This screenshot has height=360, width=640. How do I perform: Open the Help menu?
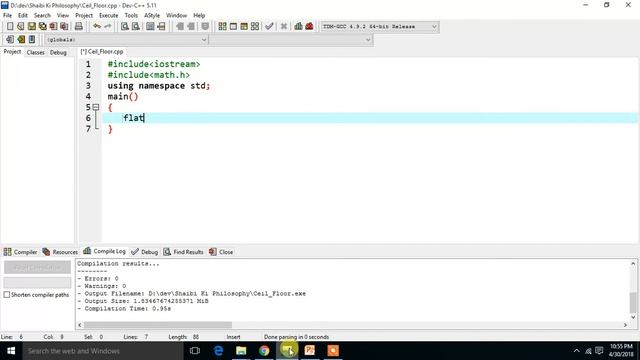[199, 16]
